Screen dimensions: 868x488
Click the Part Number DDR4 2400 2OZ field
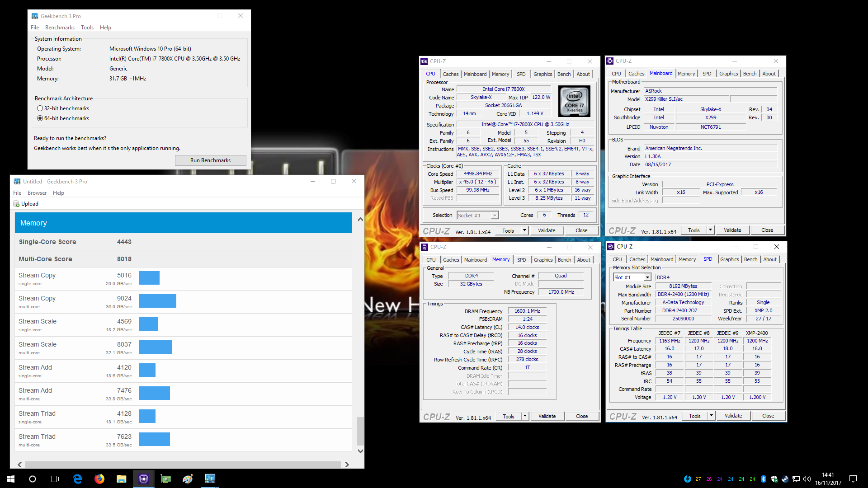683,311
